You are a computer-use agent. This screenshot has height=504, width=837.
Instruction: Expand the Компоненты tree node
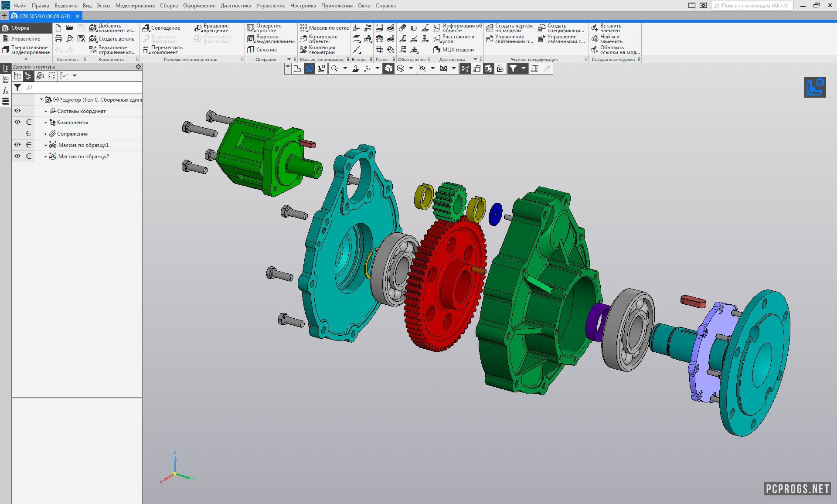tap(46, 123)
